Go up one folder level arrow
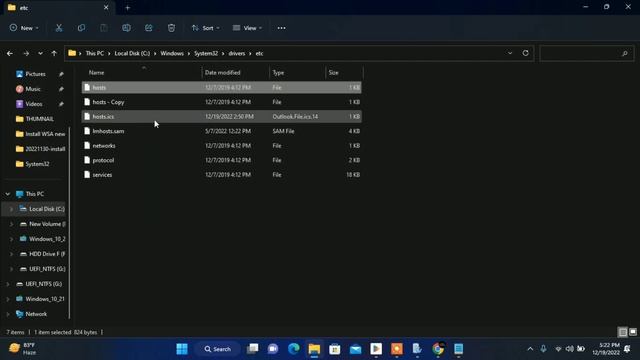Viewport: 640px width, 360px height. click(54, 53)
